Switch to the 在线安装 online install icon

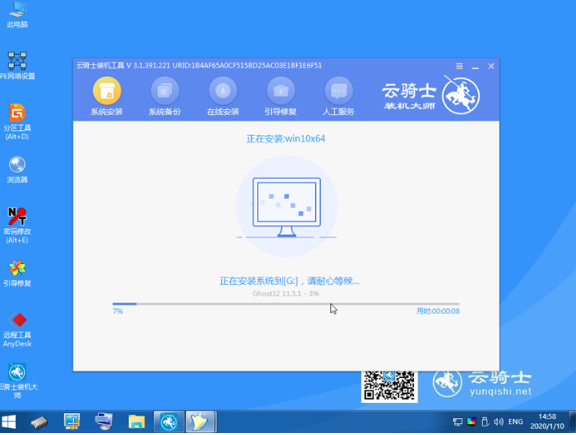pyautogui.click(x=223, y=96)
